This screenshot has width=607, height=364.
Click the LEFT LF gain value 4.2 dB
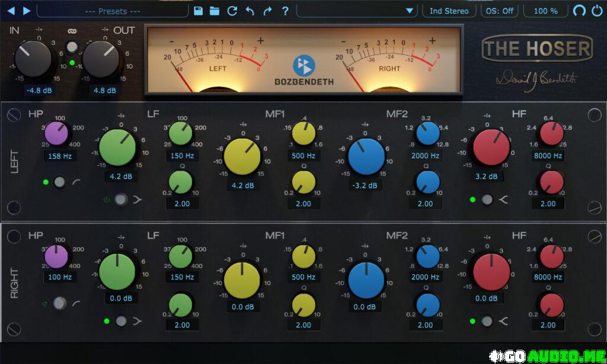pyautogui.click(x=121, y=176)
